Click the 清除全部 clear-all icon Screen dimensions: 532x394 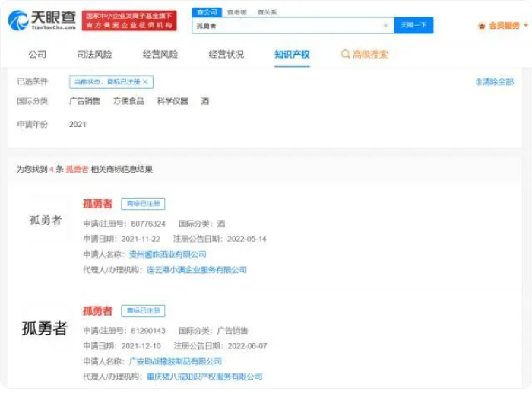pyautogui.click(x=479, y=82)
